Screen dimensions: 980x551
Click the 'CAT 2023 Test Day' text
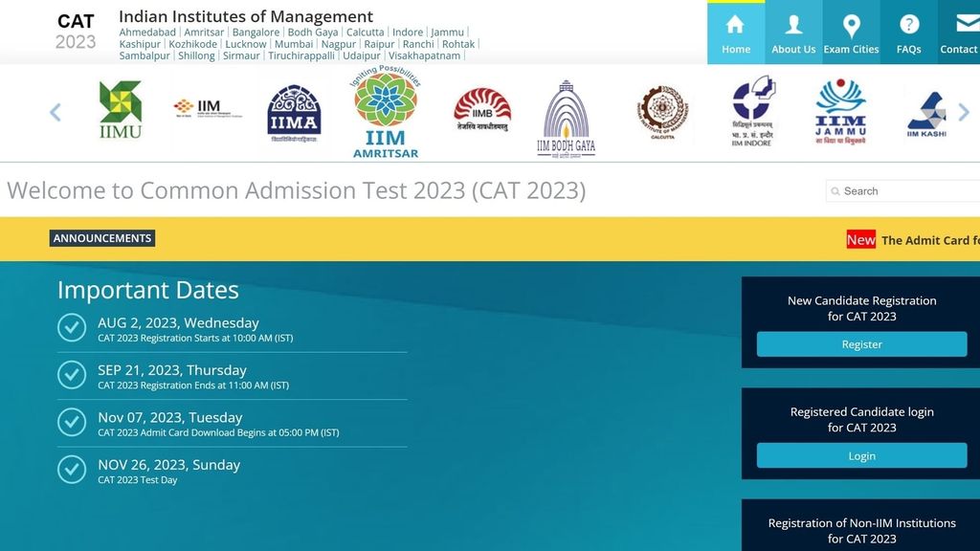click(138, 480)
